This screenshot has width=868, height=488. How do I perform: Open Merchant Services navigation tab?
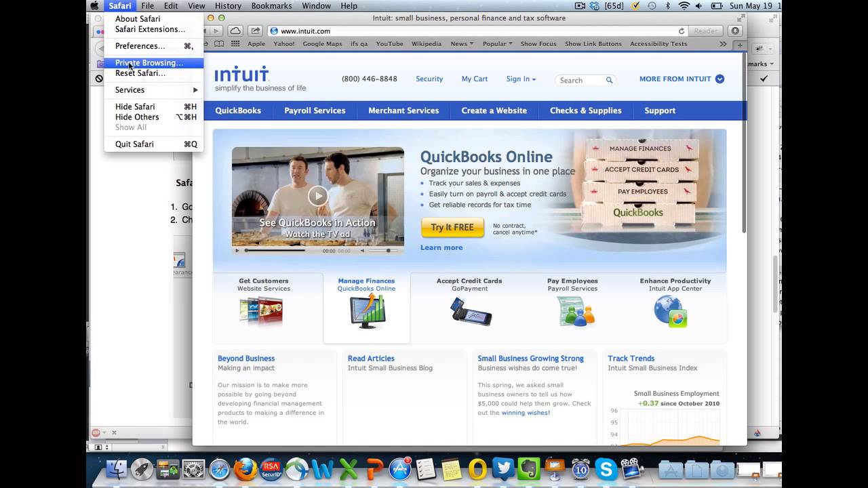click(403, 110)
